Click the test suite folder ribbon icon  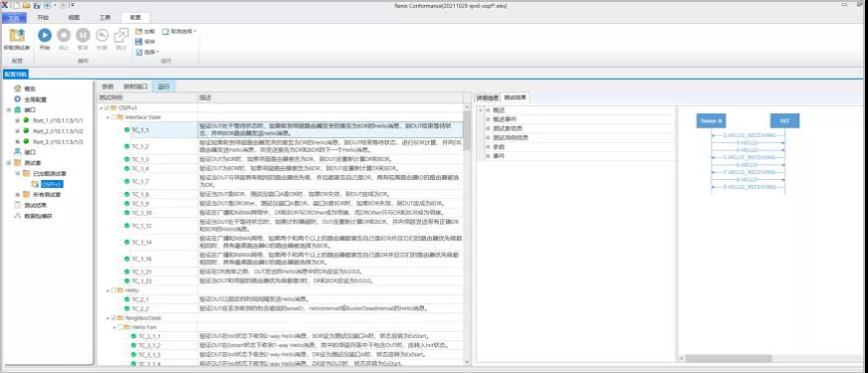pyautogui.click(x=17, y=36)
